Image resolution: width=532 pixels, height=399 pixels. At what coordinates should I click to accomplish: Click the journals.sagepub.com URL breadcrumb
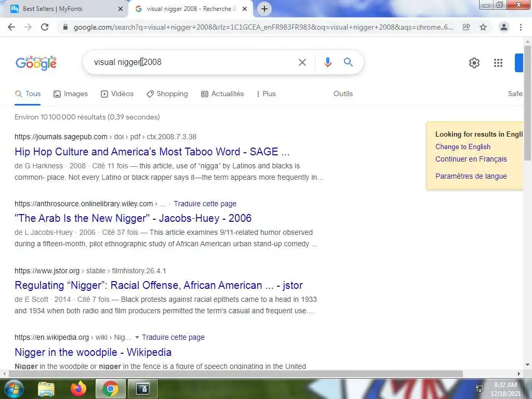pos(105,137)
